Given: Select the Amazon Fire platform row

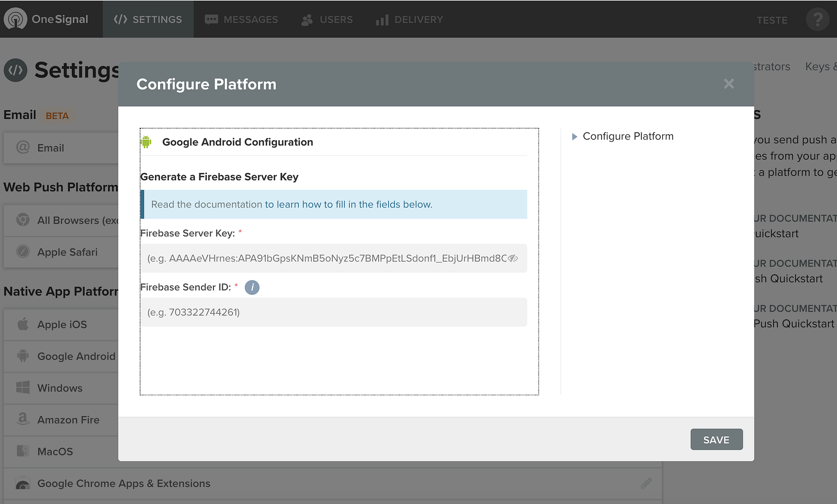Looking at the screenshot, I should [x=61, y=420].
